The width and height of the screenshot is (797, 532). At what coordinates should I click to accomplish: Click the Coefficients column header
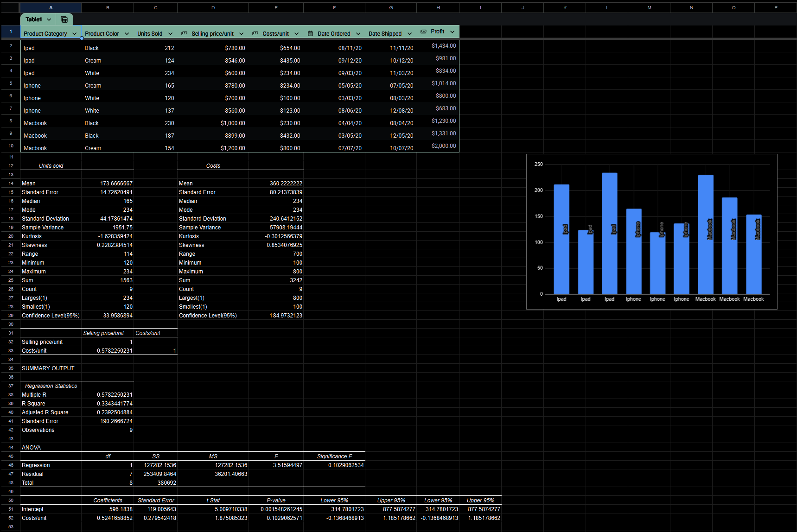tap(108, 500)
